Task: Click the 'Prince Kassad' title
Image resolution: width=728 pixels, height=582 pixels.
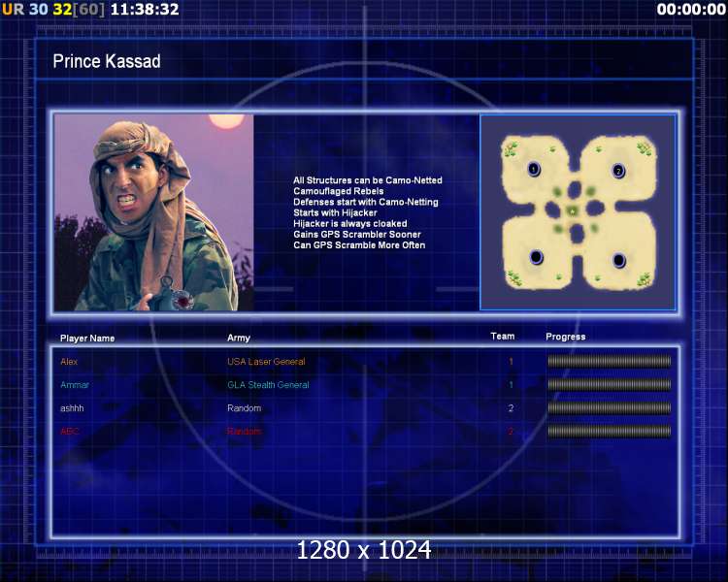Action: click(x=107, y=61)
